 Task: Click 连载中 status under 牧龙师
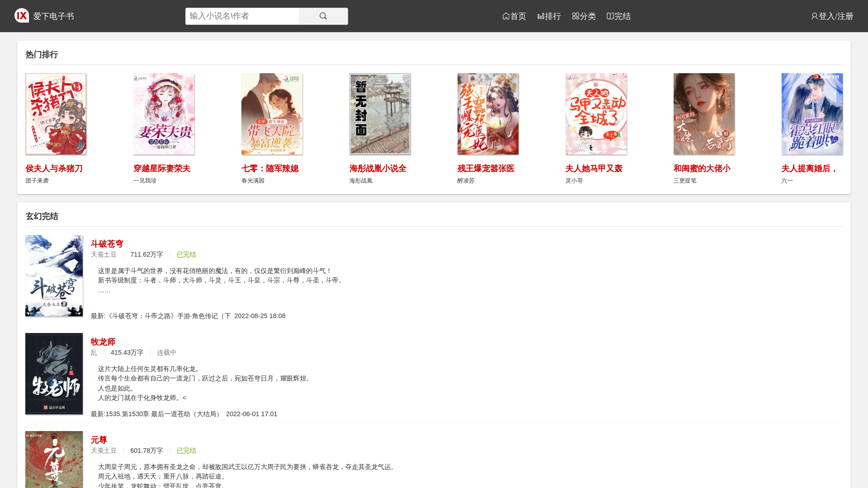click(167, 353)
